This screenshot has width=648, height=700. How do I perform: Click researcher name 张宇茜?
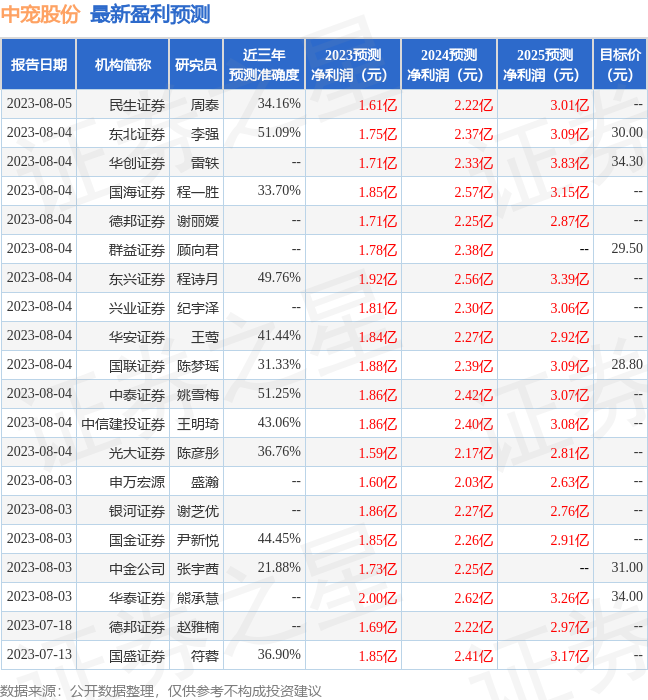click(198, 569)
